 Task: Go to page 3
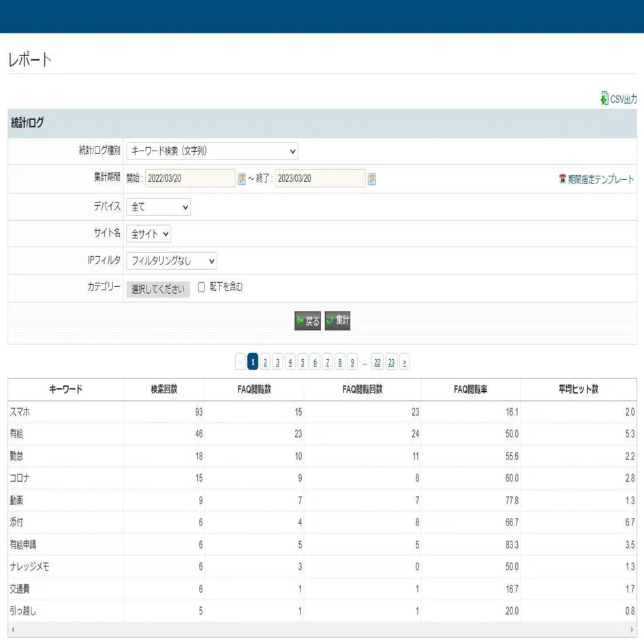(277, 362)
